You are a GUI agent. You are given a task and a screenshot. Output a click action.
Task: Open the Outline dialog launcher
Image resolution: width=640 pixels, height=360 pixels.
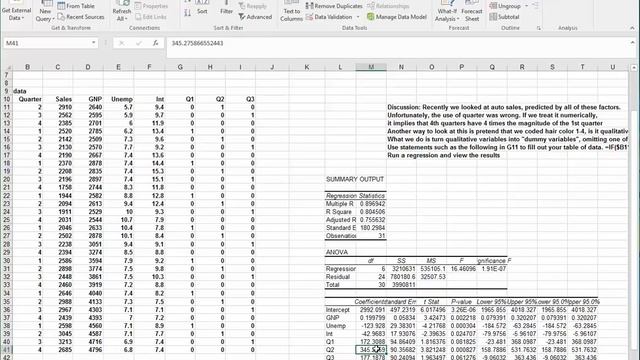tap(539, 28)
